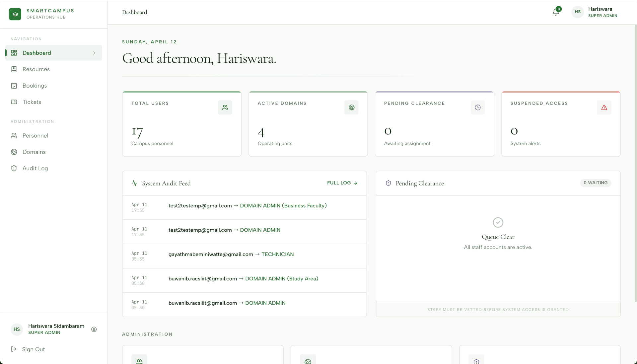Click the activity pulse icon beside System Audit Feed
Screen dimensions: 637x364
tap(134, 183)
